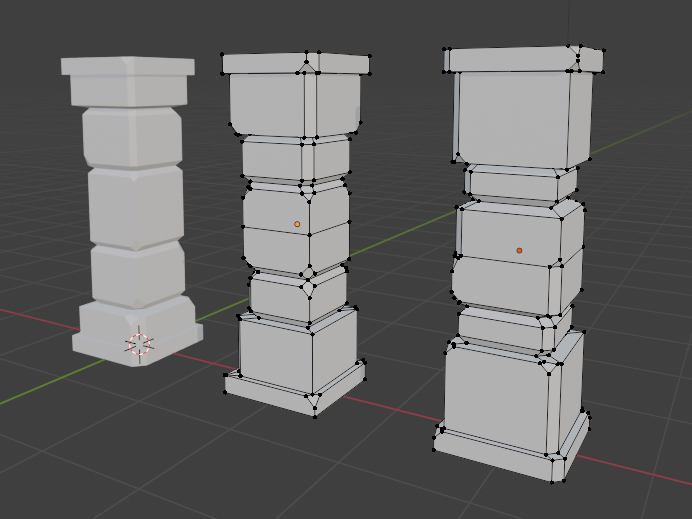Click the 3D cursor crosshair on left pillar base
The width and height of the screenshot is (692, 519).
(139, 344)
